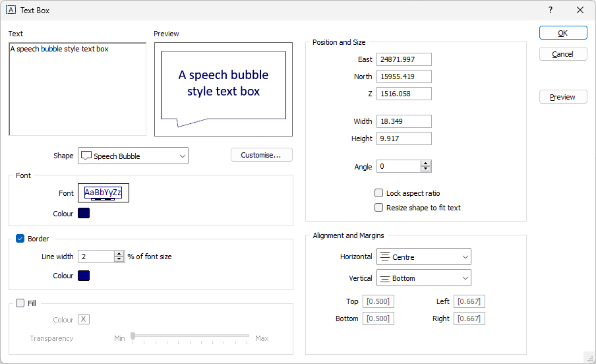The height and width of the screenshot is (364, 596).
Task: Click the help question mark icon
Action: (x=551, y=10)
